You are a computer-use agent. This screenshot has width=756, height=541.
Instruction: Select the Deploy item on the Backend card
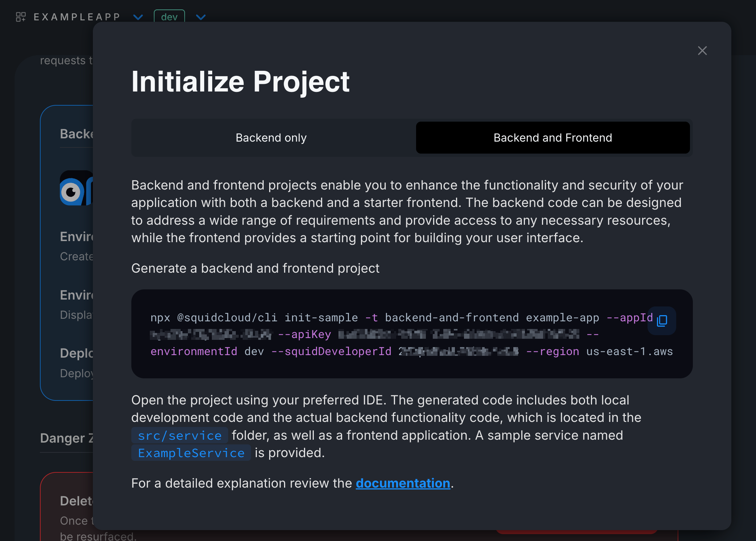click(77, 353)
